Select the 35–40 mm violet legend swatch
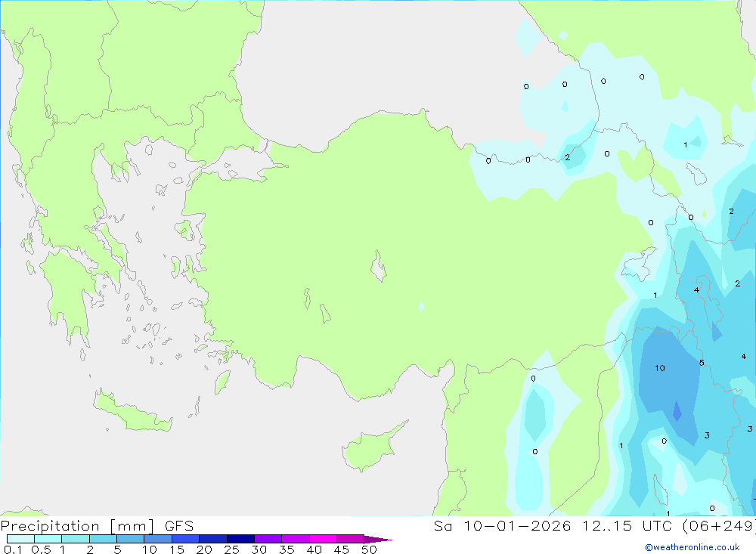Viewport: 756px width, 554px height. pyautogui.click(x=296, y=539)
